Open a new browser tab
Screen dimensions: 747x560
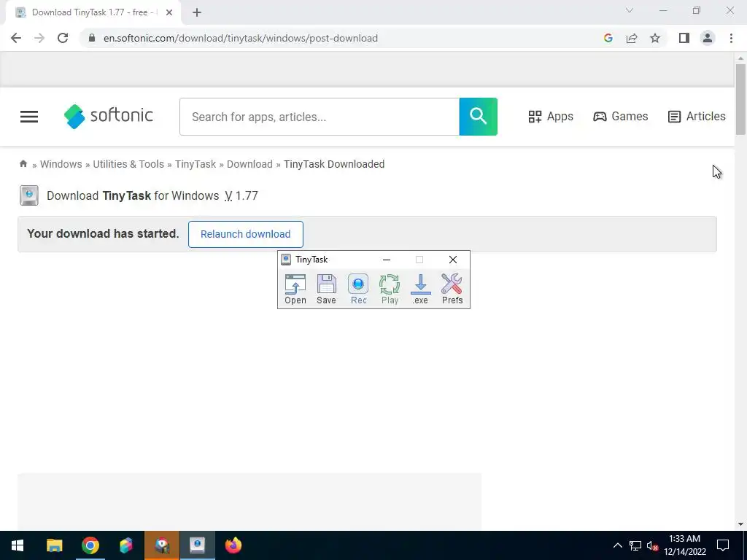(197, 12)
